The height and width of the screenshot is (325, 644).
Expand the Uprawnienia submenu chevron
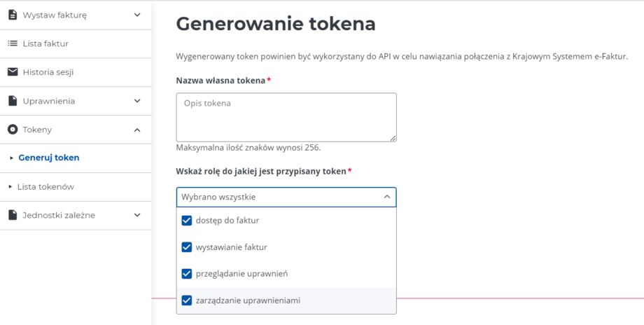[x=137, y=101]
